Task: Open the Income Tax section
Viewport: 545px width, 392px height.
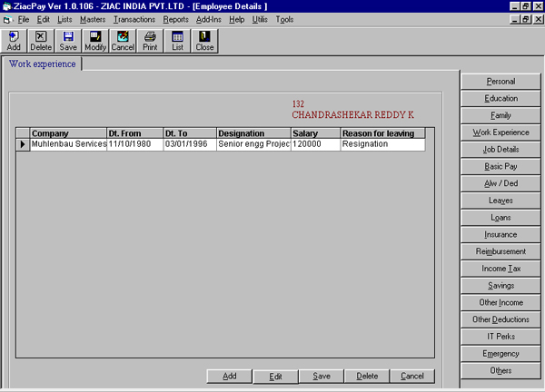Action: tap(500, 269)
